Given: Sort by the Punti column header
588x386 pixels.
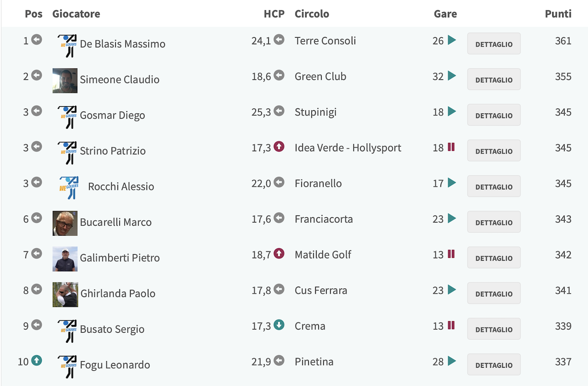Looking at the screenshot, I should click(x=558, y=14).
